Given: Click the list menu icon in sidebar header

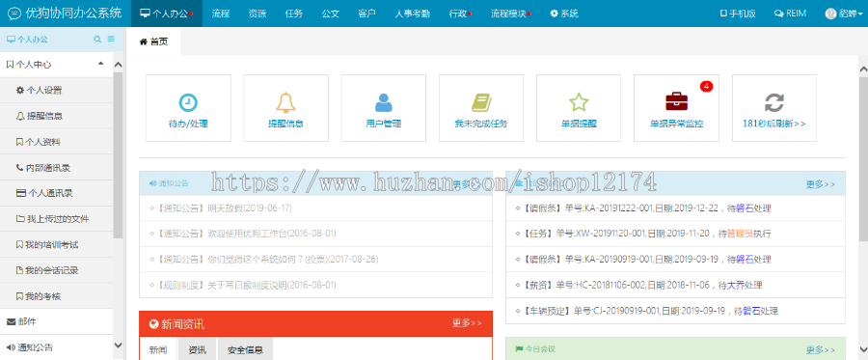Looking at the screenshot, I should coord(111,40).
